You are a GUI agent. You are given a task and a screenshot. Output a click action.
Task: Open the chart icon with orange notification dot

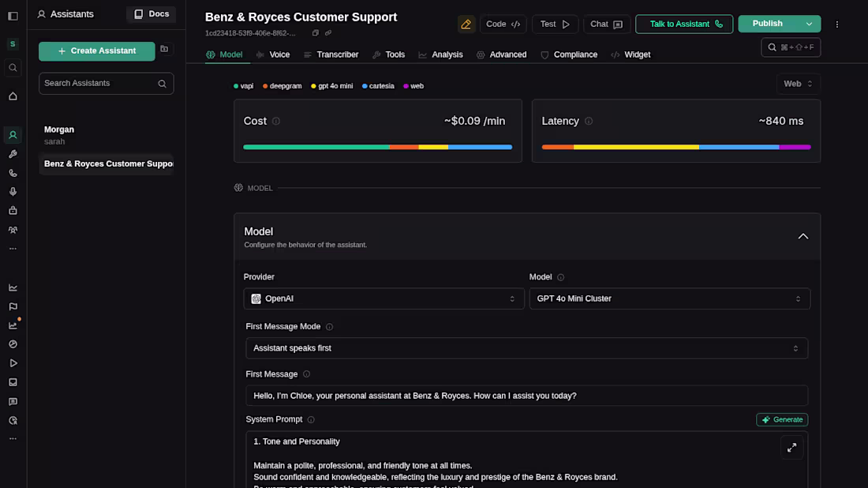(x=13, y=325)
